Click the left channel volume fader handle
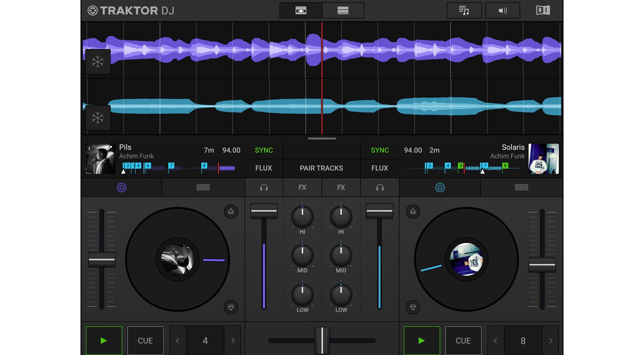The image size is (644, 355). coord(264,211)
